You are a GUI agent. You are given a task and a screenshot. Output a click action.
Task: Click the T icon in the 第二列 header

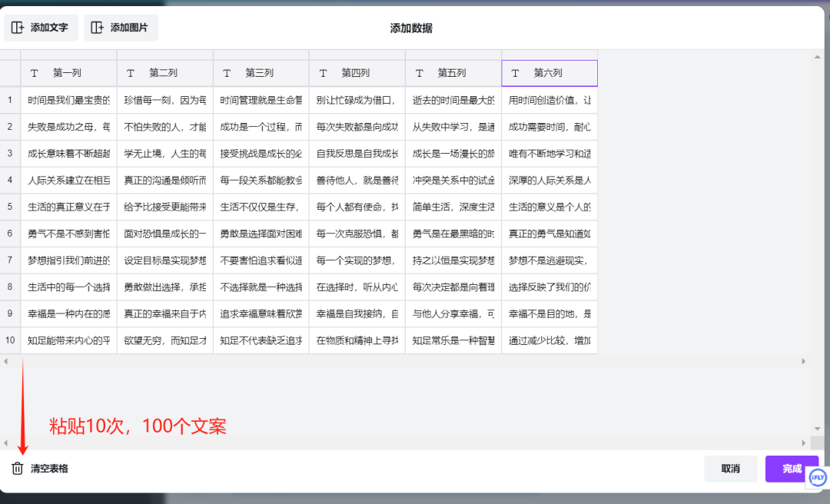[131, 72]
